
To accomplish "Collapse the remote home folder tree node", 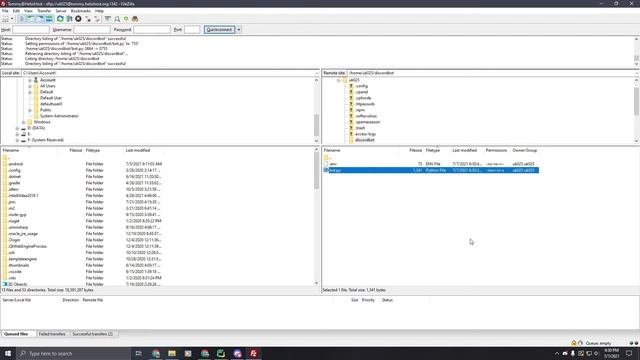I will [x=338, y=80].
